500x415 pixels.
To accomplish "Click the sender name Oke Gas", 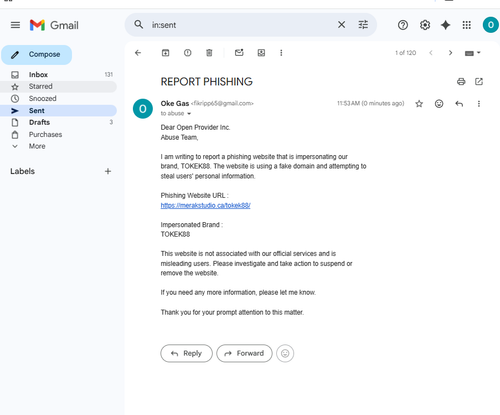I will 175,103.
